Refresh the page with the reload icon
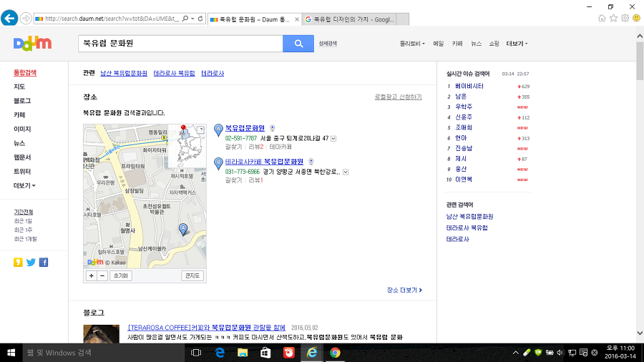The width and height of the screenshot is (644, 362). pyautogui.click(x=200, y=19)
